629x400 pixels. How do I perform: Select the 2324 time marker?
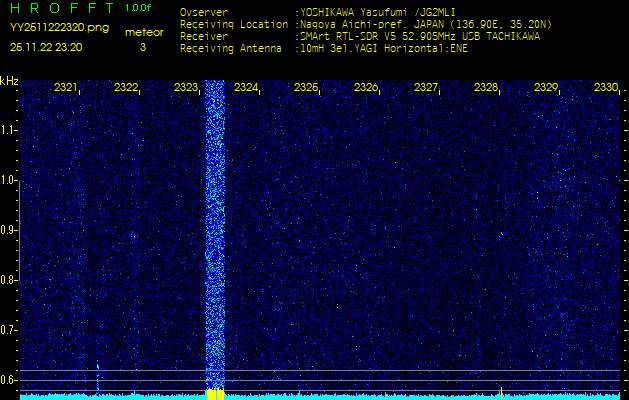coord(246,88)
